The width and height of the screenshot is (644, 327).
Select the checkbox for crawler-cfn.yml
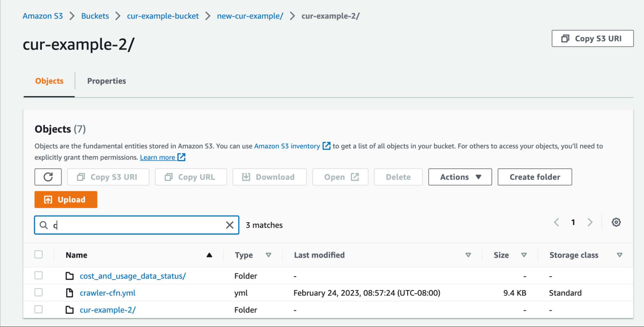(x=38, y=293)
